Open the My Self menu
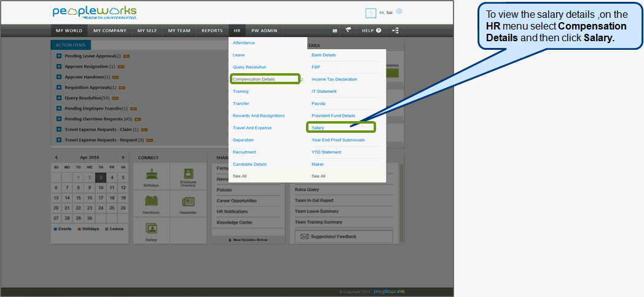This screenshot has width=644, height=297. pos(147,30)
